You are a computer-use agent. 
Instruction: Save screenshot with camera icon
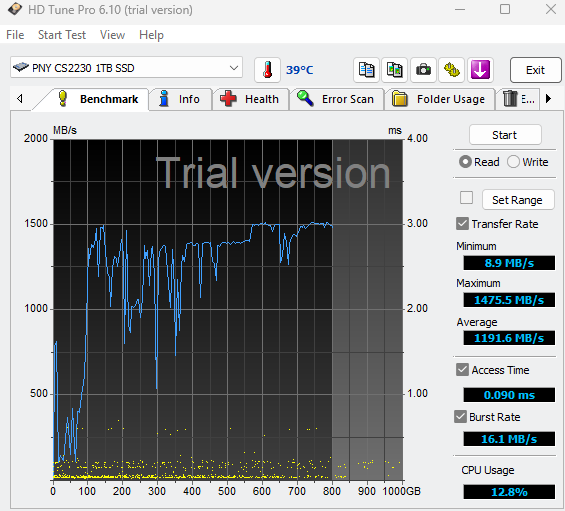pyautogui.click(x=423, y=70)
